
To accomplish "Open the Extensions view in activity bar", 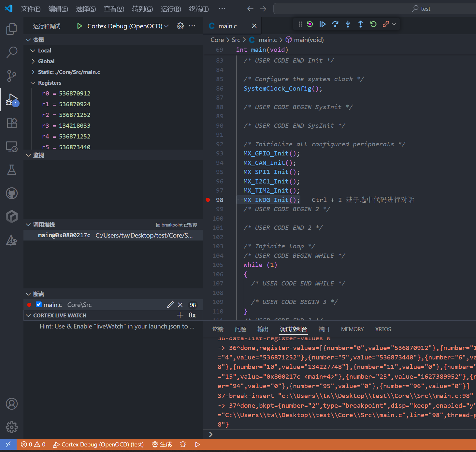I will [x=12, y=123].
